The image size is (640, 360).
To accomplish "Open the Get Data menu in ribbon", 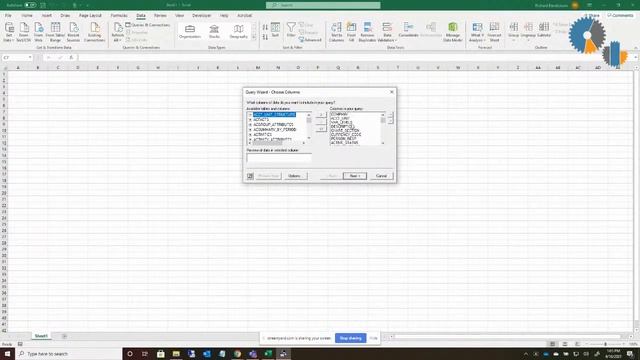I will point(9,32).
